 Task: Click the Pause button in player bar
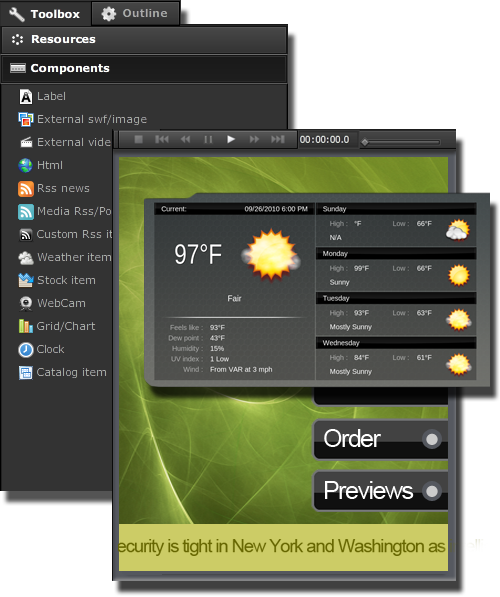[x=208, y=139]
